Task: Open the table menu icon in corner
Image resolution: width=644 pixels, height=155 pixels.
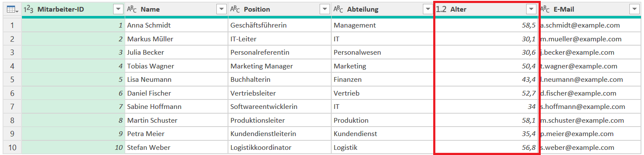Action: [x=12, y=9]
